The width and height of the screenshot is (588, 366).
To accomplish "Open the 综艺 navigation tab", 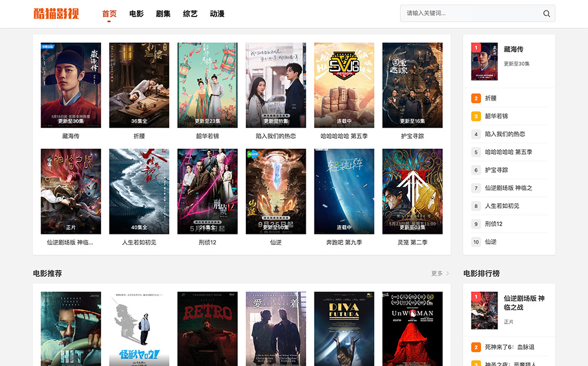I will (x=190, y=14).
